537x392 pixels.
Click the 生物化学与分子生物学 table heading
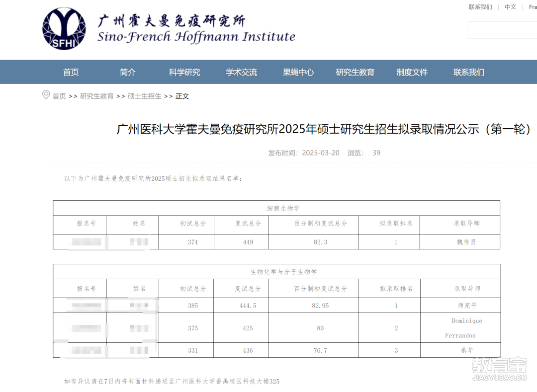[x=283, y=272]
